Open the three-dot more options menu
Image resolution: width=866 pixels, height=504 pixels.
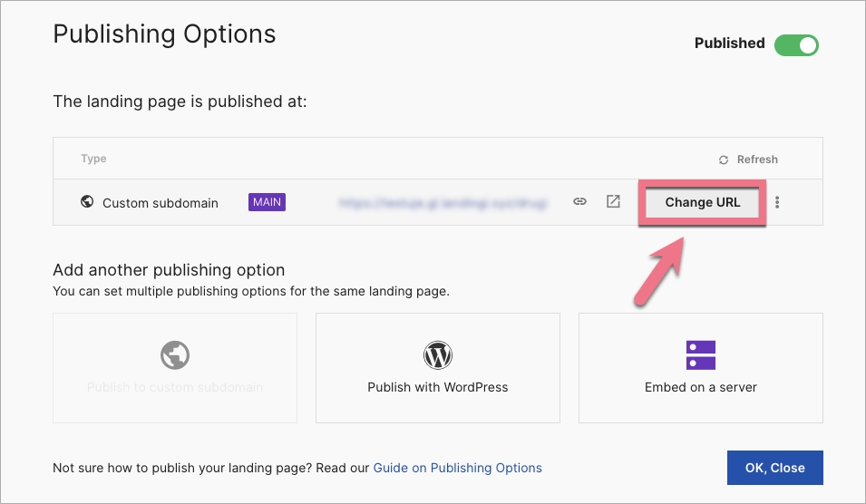click(777, 202)
